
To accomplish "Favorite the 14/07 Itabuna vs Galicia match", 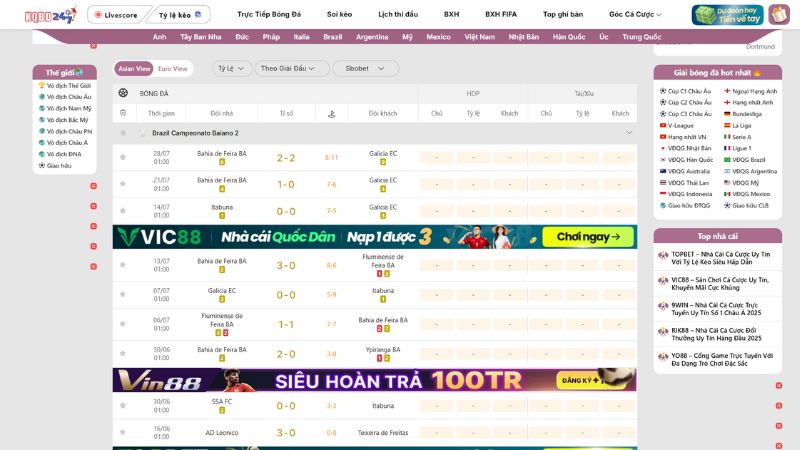I will coord(123,211).
